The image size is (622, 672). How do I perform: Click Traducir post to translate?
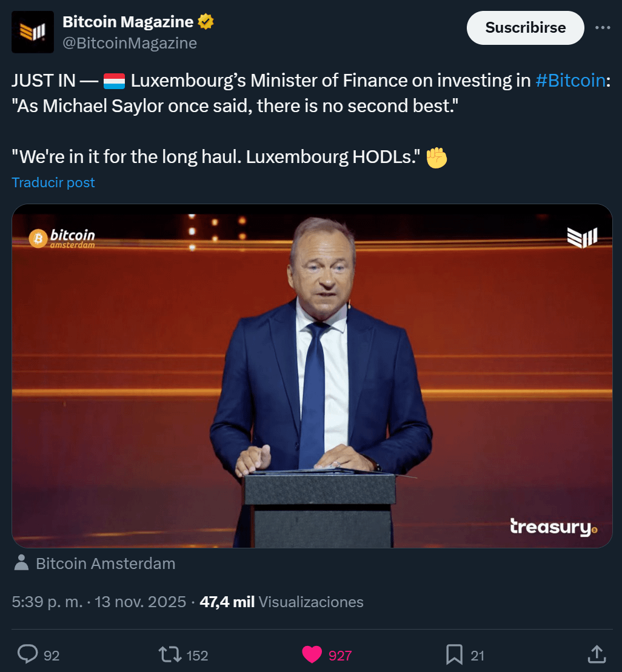[x=53, y=182]
